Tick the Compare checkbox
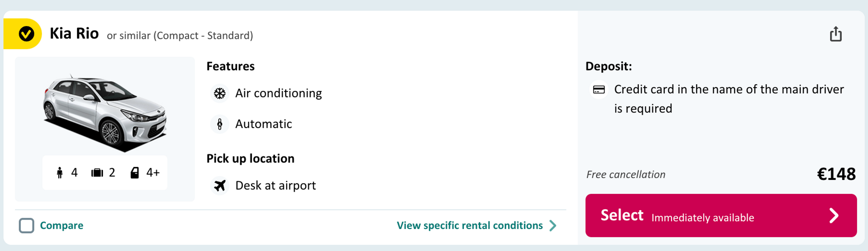The height and width of the screenshot is (251, 868). 26,225
